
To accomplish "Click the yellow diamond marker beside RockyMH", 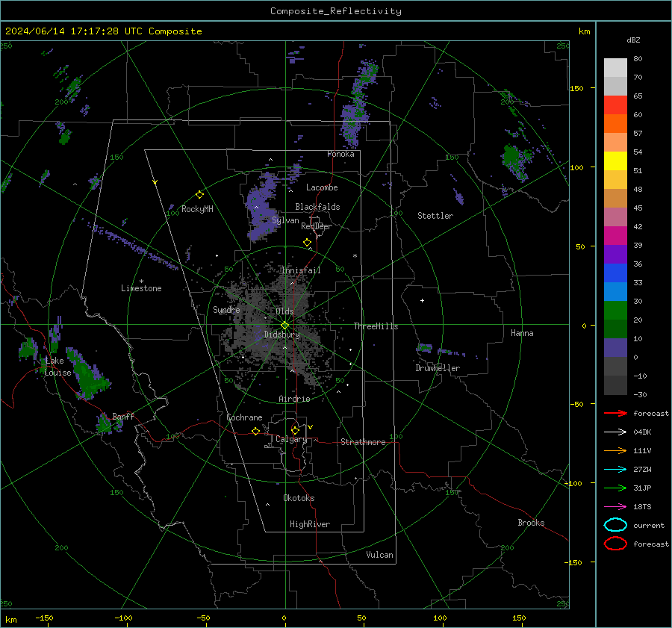I will click(x=199, y=195).
